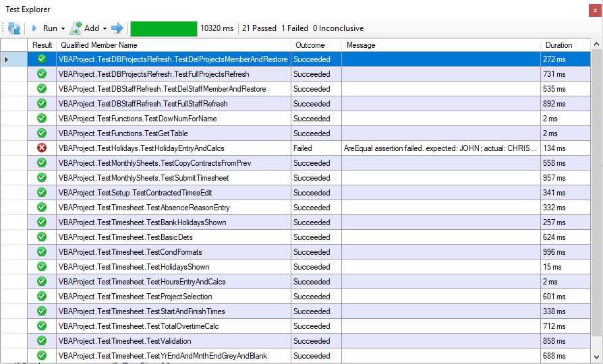Click the green check icon for TestGetTable
603x364 pixels.
pos(42,133)
